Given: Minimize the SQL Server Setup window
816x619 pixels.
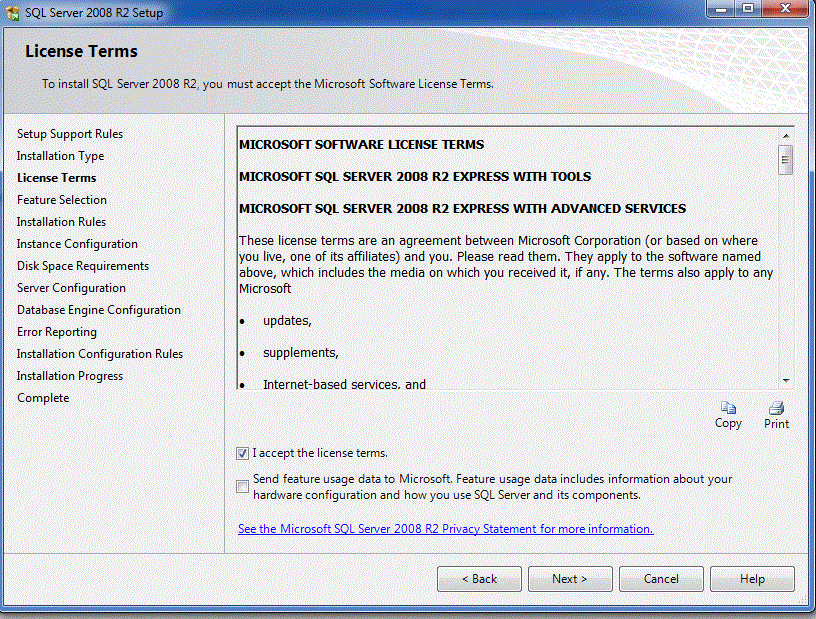Looking at the screenshot, I should [x=721, y=8].
